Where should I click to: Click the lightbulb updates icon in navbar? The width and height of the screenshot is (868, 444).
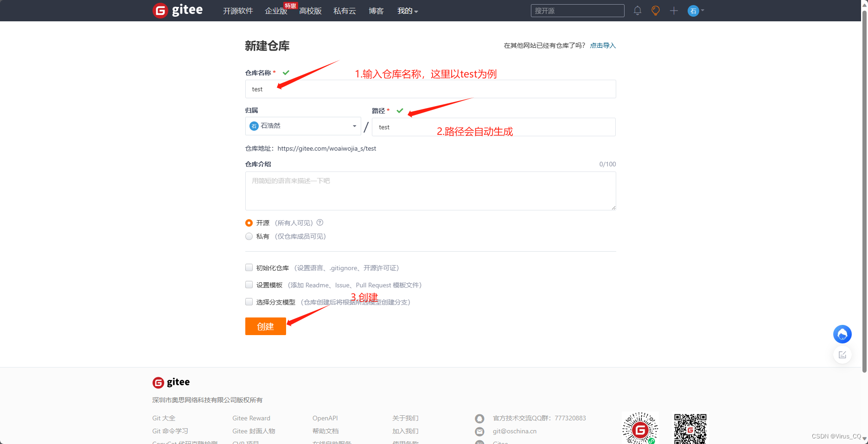click(x=655, y=10)
